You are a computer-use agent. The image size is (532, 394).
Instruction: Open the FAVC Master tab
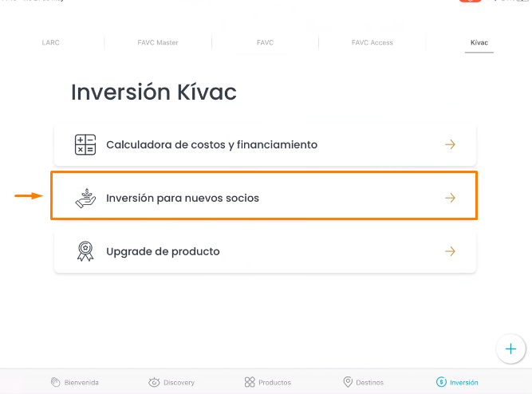158,42
